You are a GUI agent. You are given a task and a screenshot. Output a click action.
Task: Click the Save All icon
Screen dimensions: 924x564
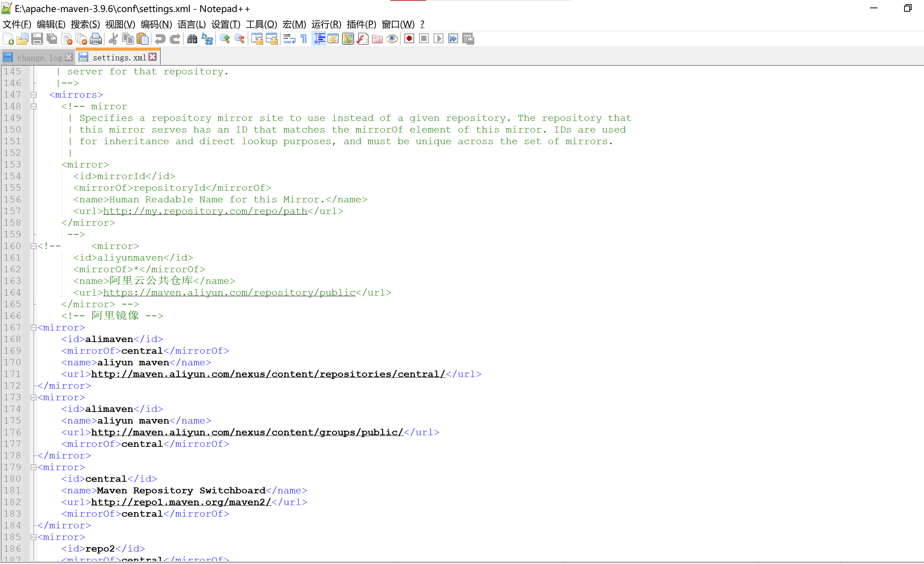[52, 39]
